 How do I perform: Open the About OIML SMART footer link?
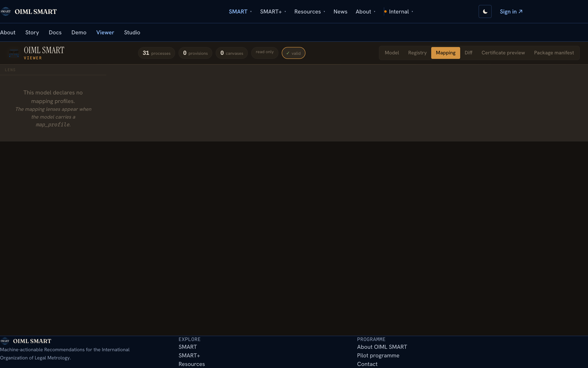pos(382,347)
